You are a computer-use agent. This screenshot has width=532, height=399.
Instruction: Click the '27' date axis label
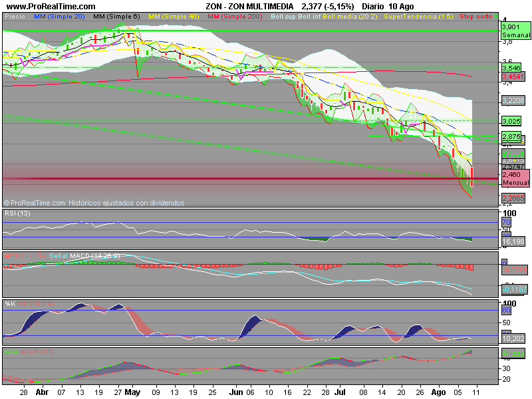point(118,392)
